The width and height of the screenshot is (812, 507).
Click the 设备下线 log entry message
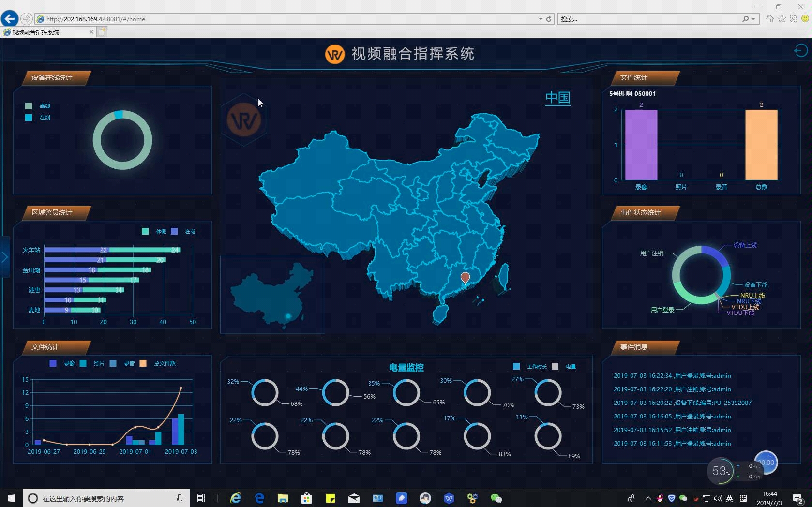click(682, 403)
